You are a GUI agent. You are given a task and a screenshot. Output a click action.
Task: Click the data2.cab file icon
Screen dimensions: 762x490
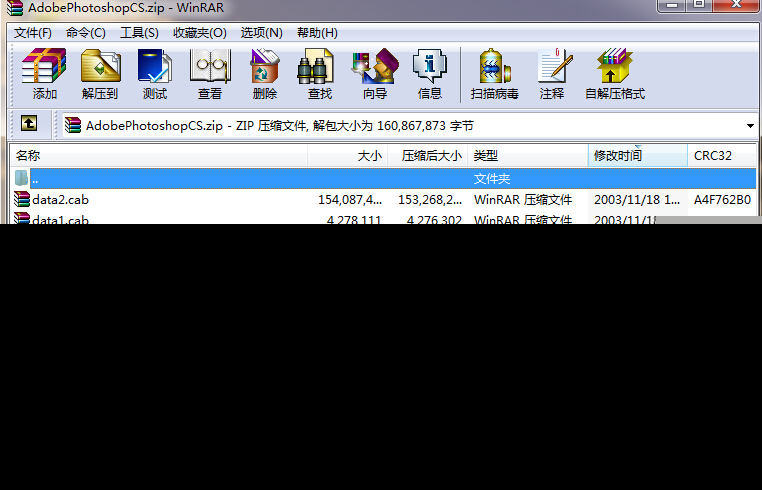click(x=22, y=199)
